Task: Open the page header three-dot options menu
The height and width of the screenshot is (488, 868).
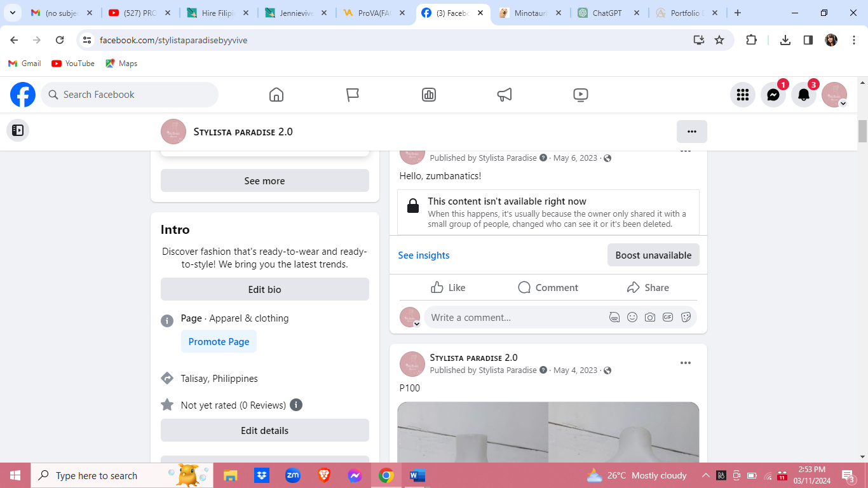Action: pyautogui.click(x=692, y=132)
